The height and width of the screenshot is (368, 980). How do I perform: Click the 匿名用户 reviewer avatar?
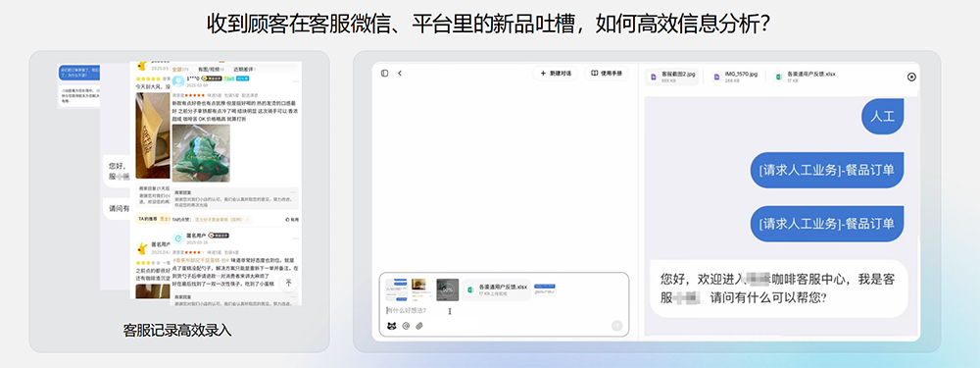pyautogui.click(x=177, y=237)
